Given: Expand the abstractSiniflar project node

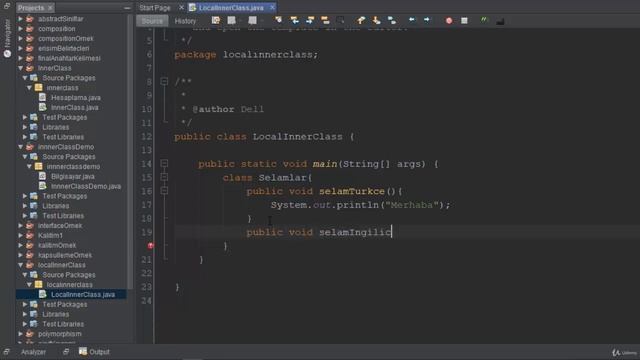Looking at the screenshot, I should [20, 19].
